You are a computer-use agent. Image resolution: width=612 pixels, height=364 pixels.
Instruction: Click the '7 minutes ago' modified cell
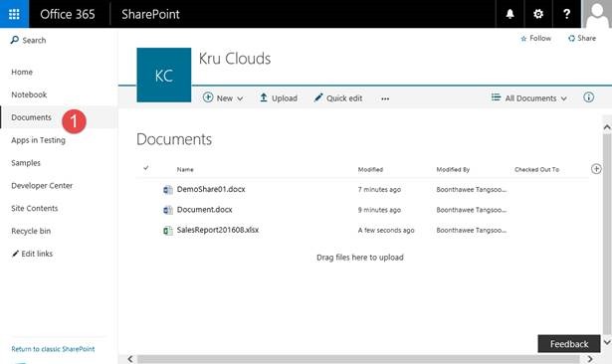(379, 190)
